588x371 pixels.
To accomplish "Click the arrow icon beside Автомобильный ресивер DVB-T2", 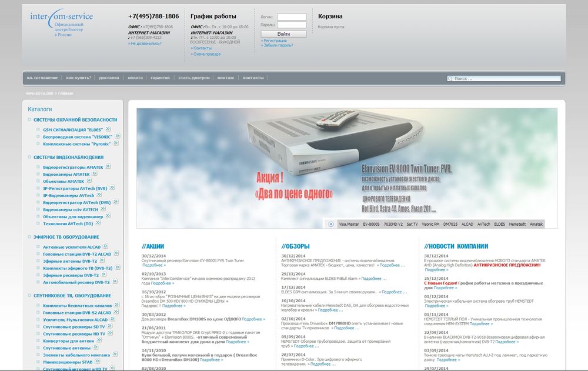I will [x=115, y=282].
